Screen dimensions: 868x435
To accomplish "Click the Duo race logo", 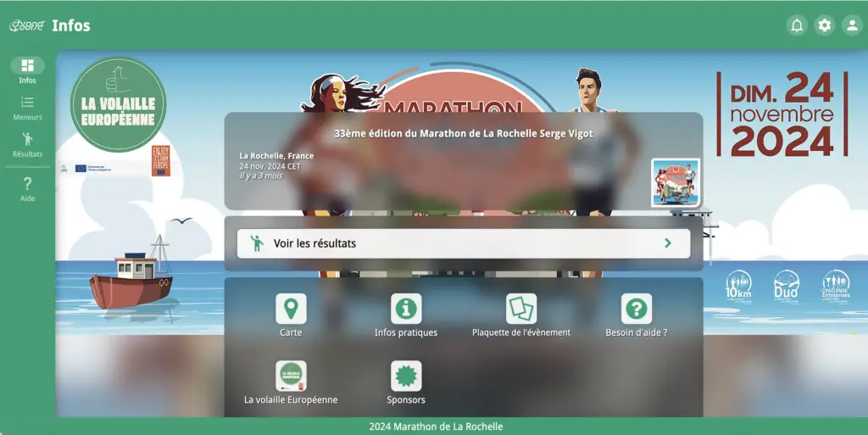I will point(786,287).
